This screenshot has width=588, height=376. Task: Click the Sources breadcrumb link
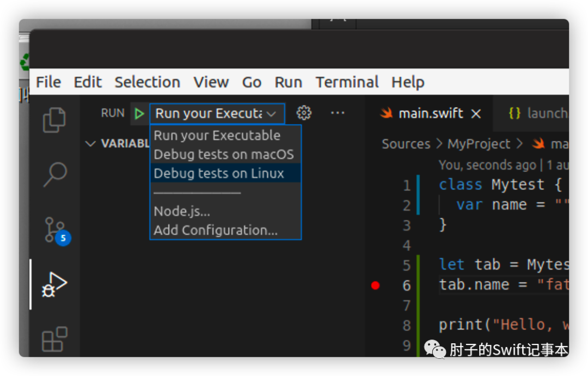[406, 144]
